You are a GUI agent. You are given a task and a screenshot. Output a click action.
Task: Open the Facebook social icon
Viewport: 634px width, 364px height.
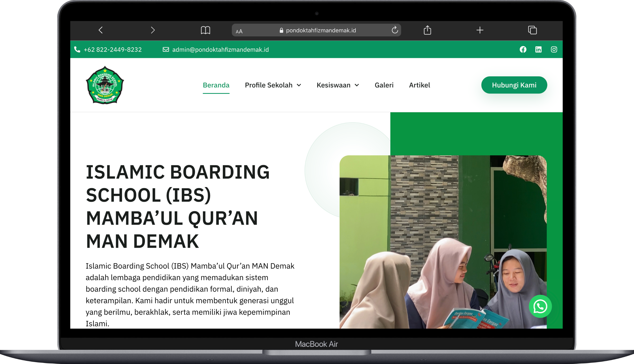(523, 49)
